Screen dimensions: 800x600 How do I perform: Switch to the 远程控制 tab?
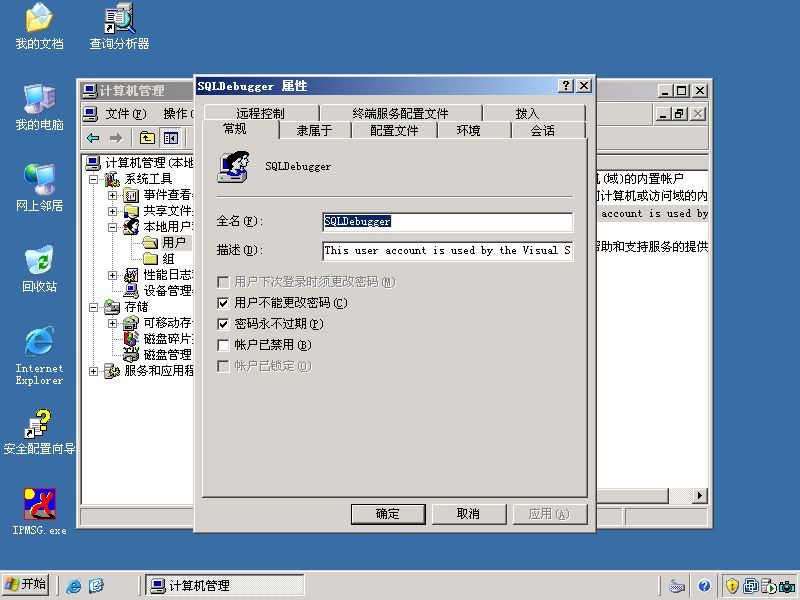pos(260,113)
